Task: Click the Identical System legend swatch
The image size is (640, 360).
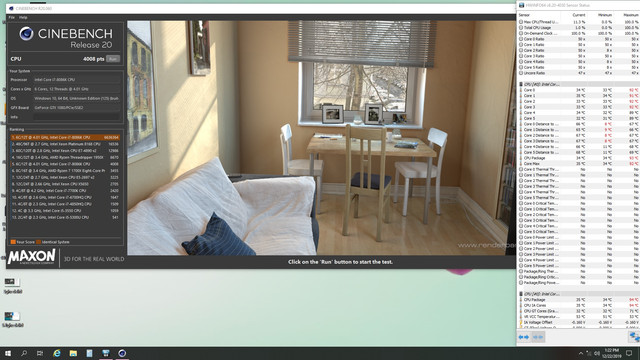Action: [38, 242]
